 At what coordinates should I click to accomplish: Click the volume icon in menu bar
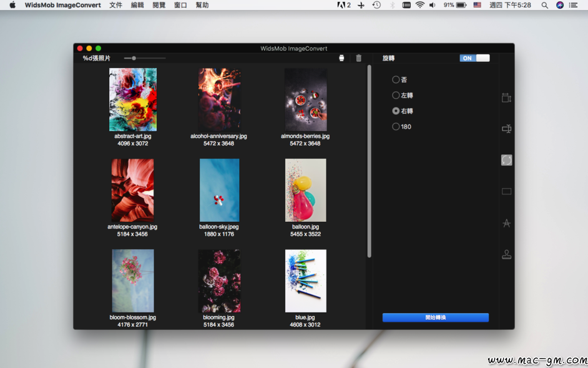point(433,5)
